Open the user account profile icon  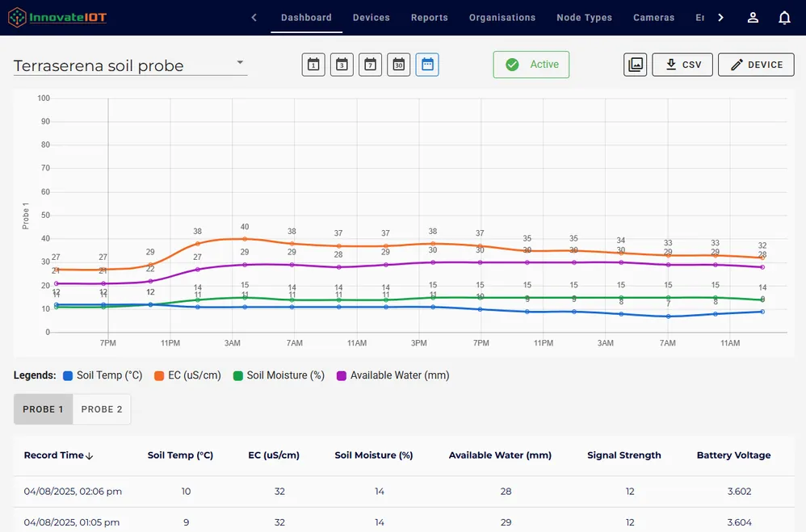[x=753, y=18]
